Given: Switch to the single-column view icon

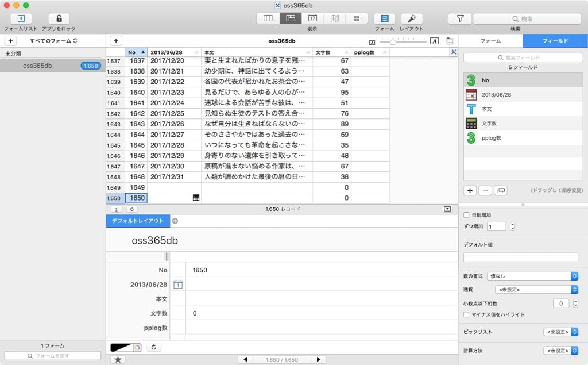Looking at the screenshot, I should point(268,18).
